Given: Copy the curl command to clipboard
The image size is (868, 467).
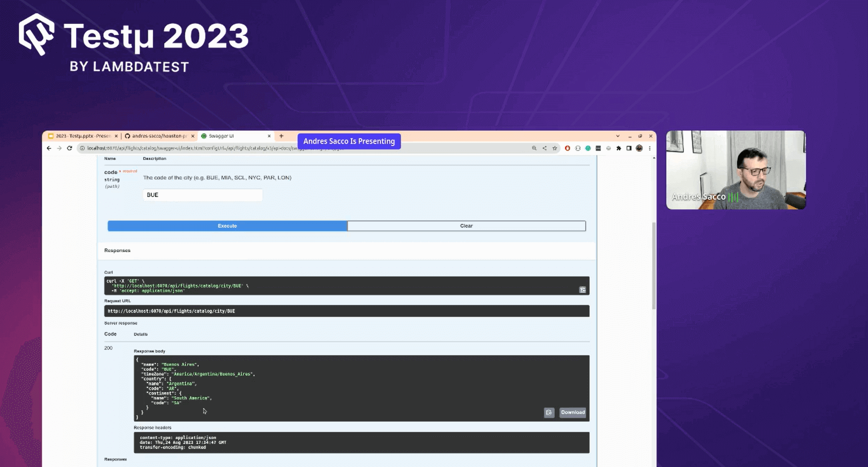Looking at the screenshot, I should pos(582,289).
